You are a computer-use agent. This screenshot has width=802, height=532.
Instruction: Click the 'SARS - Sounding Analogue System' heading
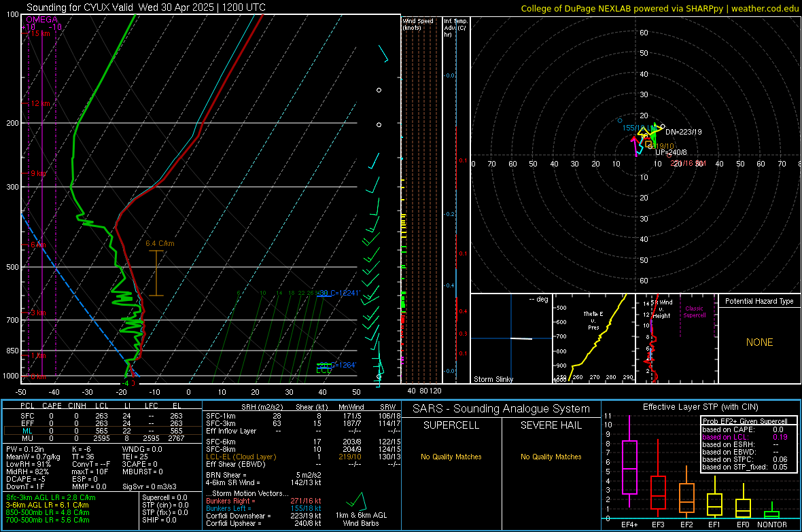[x=501, y=409]
